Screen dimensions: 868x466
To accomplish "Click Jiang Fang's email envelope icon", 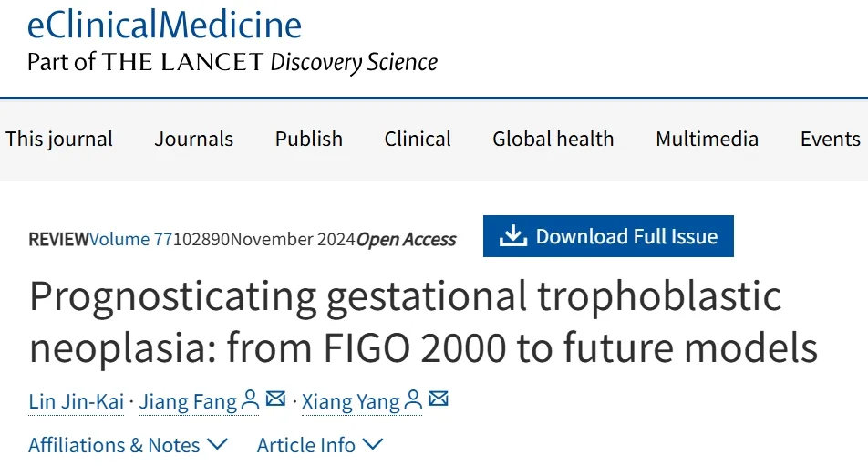I will click(275, 400).
